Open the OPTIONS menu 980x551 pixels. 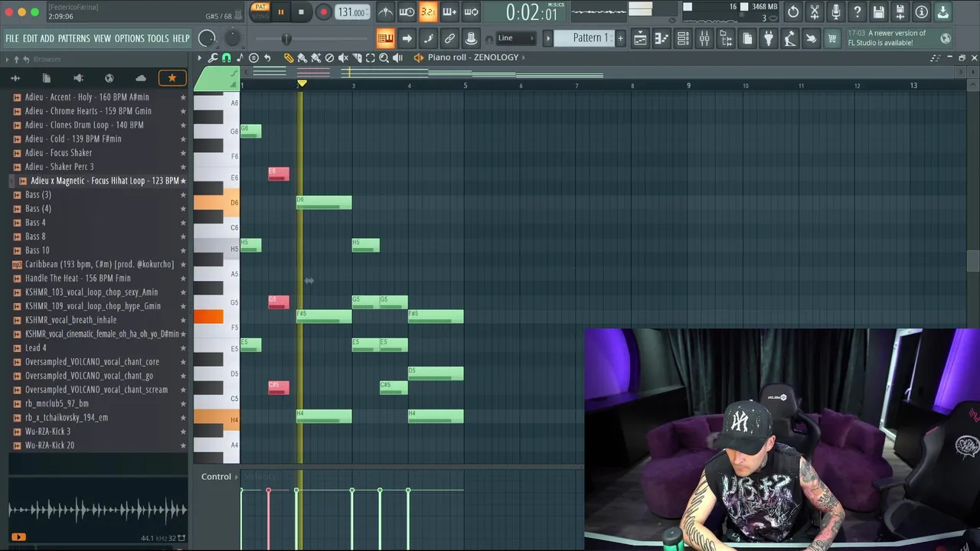tap(129, 38)
